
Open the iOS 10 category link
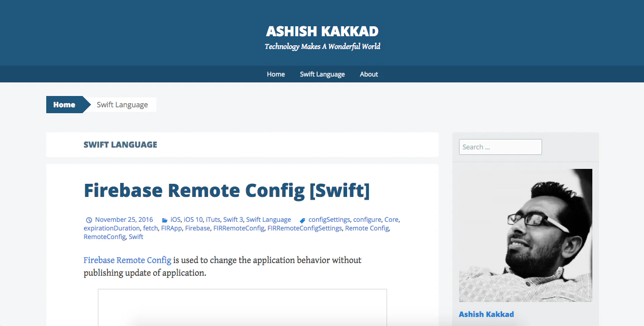pyautogui.click(x=193, y=219)
